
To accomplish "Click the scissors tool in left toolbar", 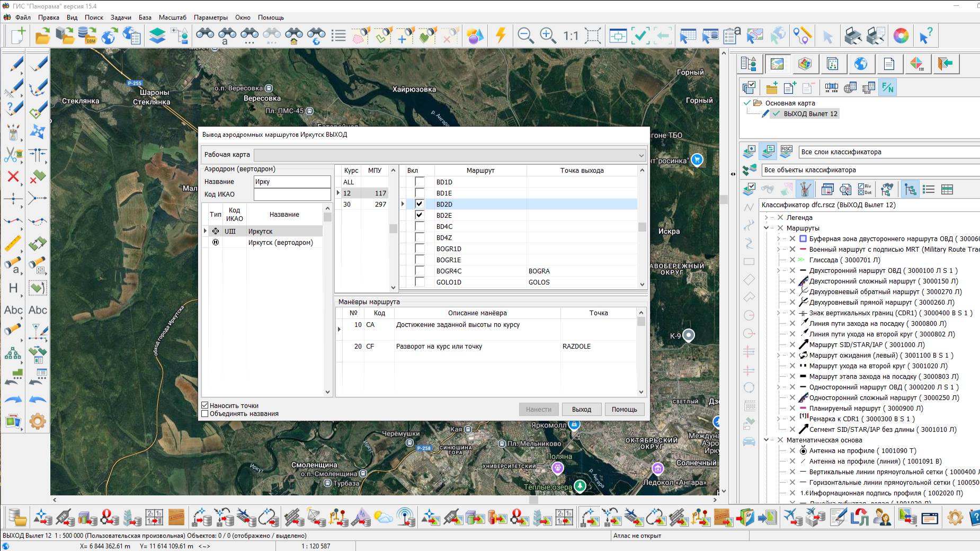I will pos(13,155).
